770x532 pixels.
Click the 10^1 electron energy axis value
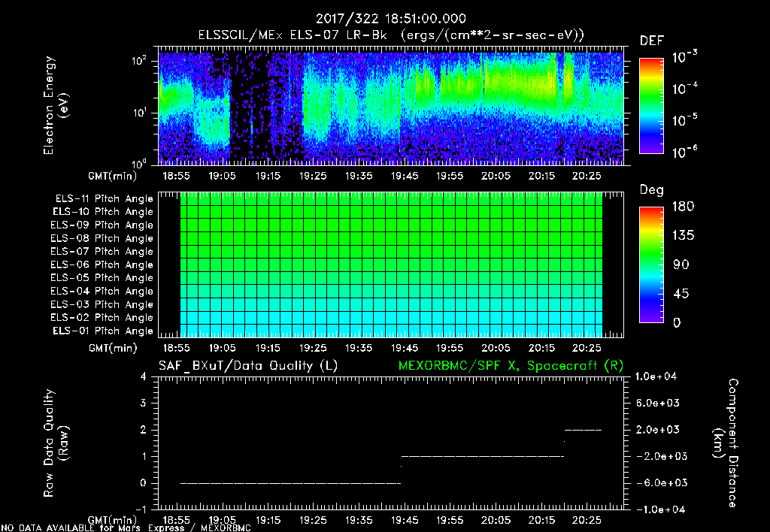click(x=139, y=113)
